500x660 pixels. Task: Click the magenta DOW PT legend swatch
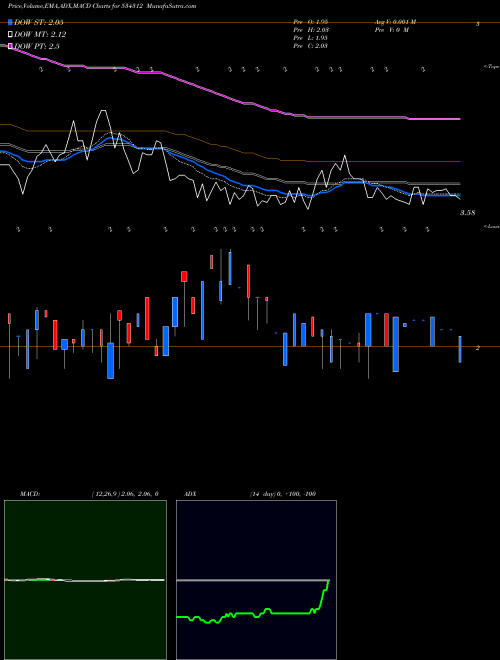10,46
